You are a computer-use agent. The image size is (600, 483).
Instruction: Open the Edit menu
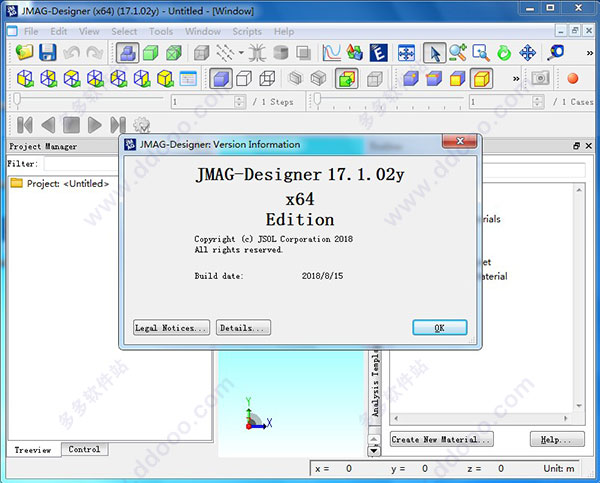[x=59, y=31]
